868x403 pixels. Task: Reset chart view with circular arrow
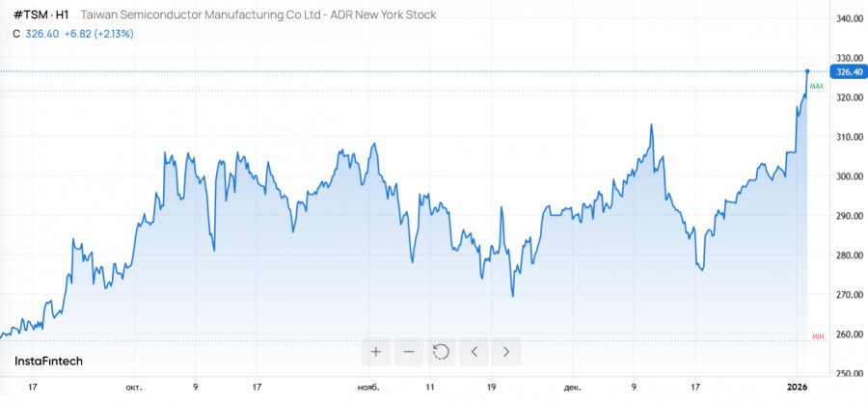tap(441, 352)
